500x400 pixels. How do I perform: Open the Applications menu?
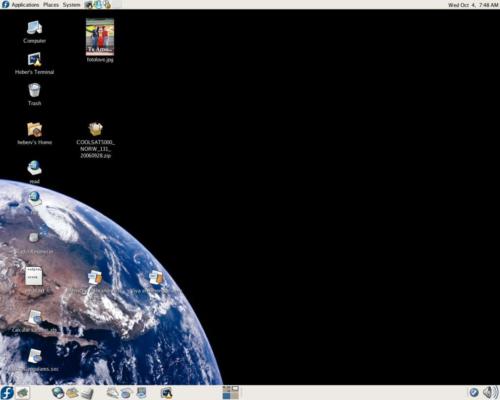pos(25,5)
